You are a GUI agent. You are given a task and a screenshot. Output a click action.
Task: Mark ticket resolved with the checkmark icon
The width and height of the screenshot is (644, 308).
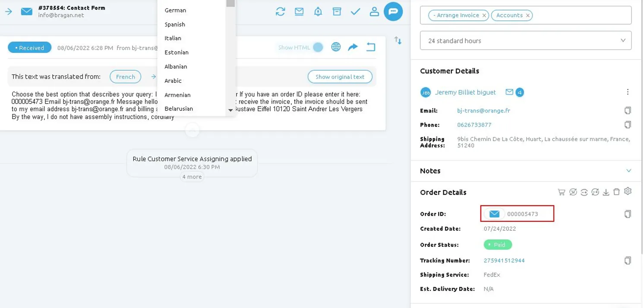(356, 12)
